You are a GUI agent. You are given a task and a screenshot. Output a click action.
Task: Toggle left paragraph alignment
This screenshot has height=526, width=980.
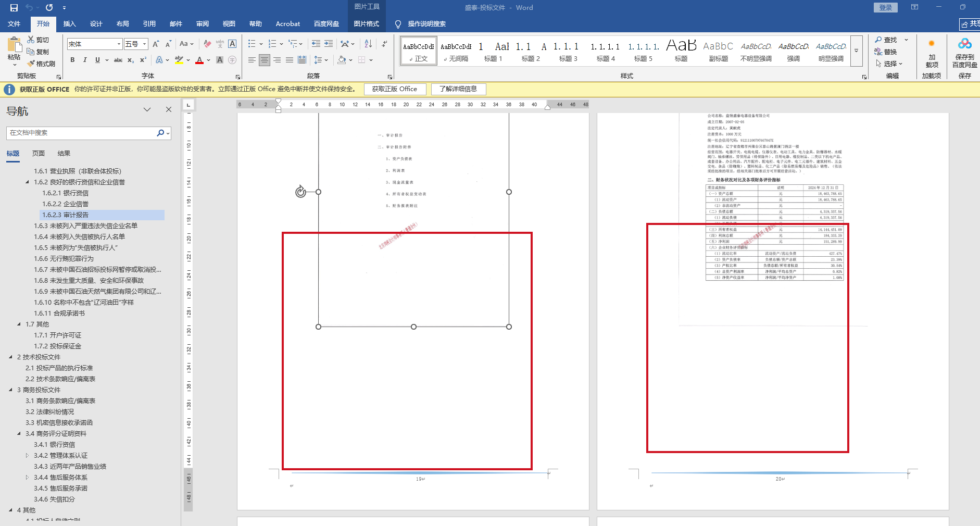pyautogui.click(x=252, y=60)
